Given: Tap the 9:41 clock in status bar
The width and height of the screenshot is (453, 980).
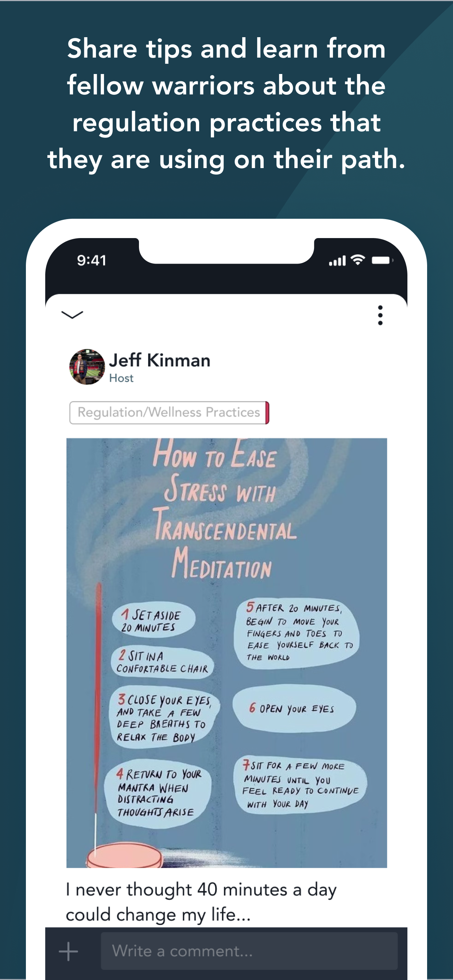Looking at the screenshot, I should [x=92, y=261].
